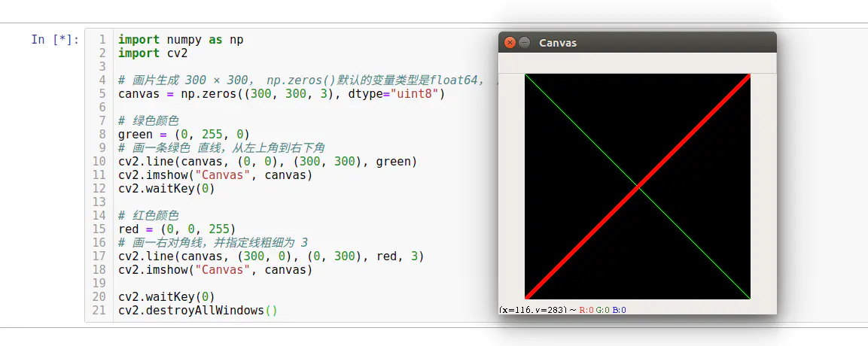
Task: Click the 'import cv2' line
Action: [x=153, y=53]
